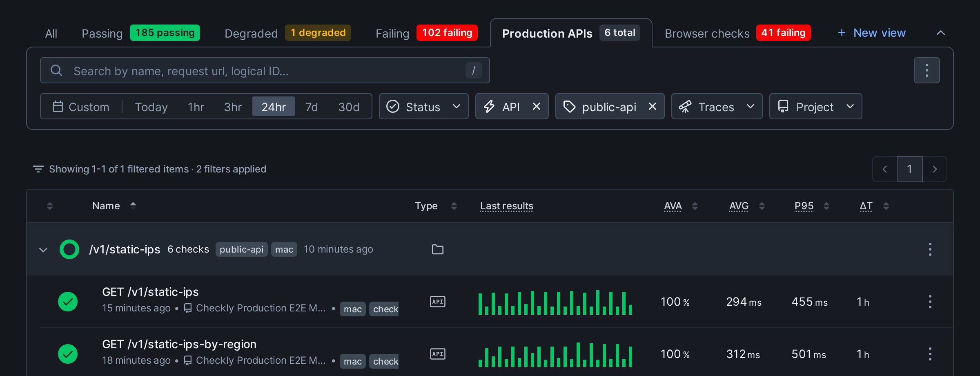Click the collapse views chevron at top right
Screen dimensions: 980x376
[940, 33]
